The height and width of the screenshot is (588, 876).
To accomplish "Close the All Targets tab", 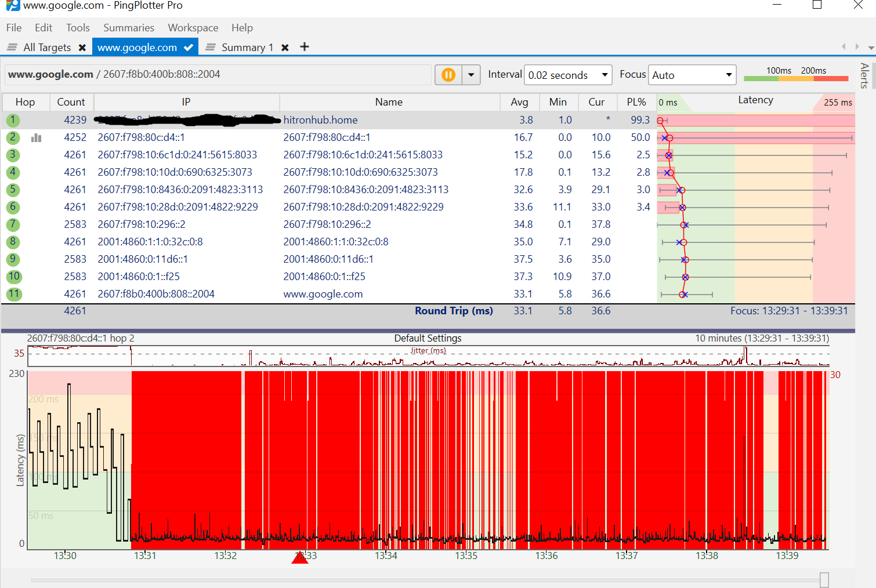I will pyautogui.click(x=82, y=48).
